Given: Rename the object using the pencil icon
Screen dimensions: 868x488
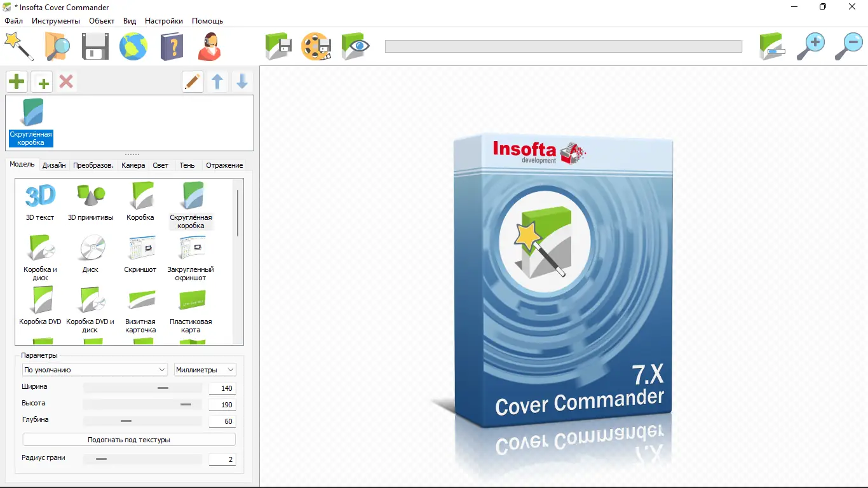Looking at the screenshot, I should pyautogui.click(x=193, y=82).
